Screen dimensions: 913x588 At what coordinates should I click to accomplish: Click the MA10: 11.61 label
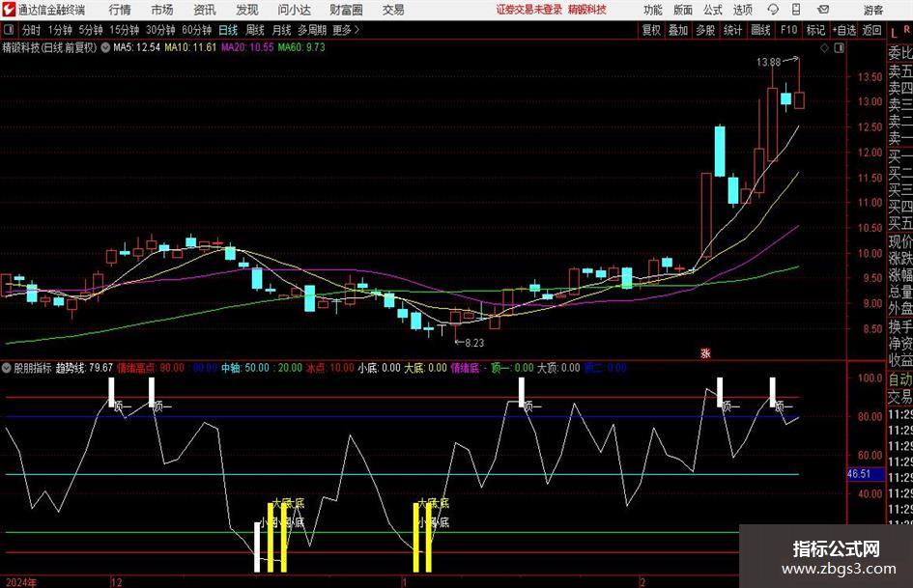(190, 47)
